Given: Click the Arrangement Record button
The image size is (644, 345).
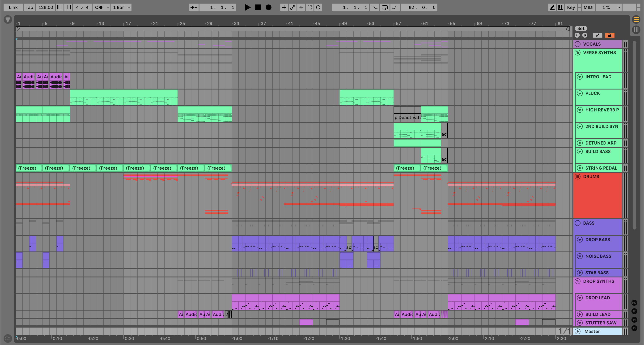Looking at the screenshot, I should pos(269,8).
